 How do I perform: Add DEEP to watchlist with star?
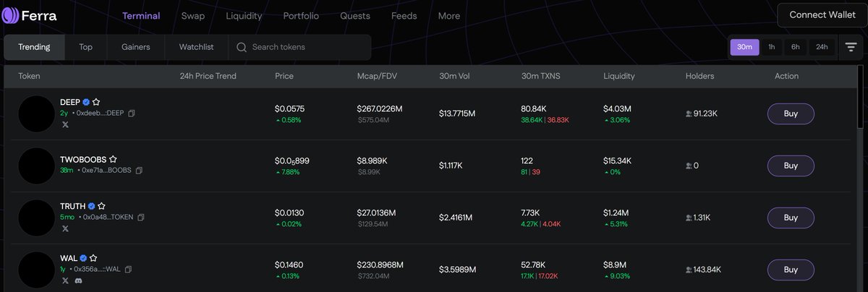(96, 102)
